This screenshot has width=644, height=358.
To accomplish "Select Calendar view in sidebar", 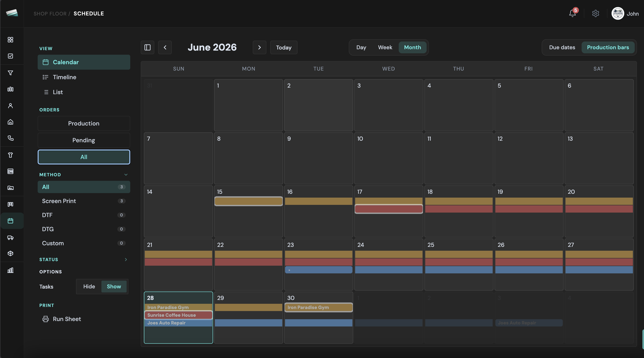I will pos(84,62).
